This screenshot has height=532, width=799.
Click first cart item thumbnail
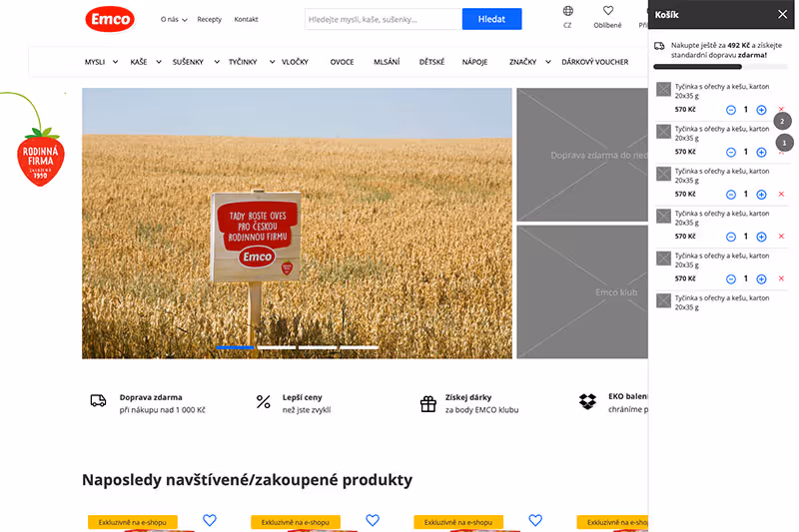click(x=663, y=90)
